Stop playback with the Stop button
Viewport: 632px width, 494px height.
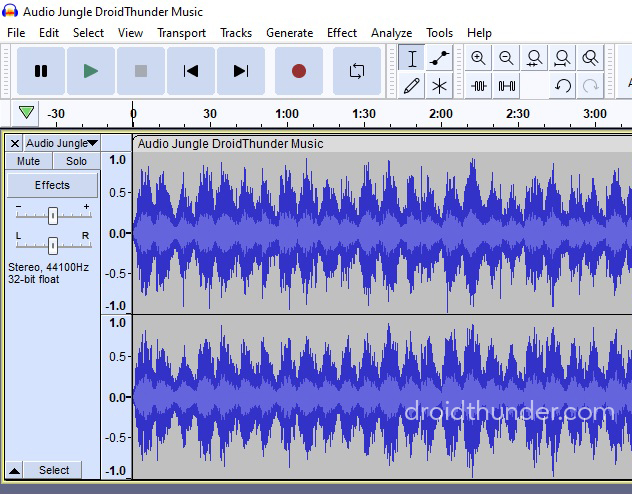tap(141, 71)
